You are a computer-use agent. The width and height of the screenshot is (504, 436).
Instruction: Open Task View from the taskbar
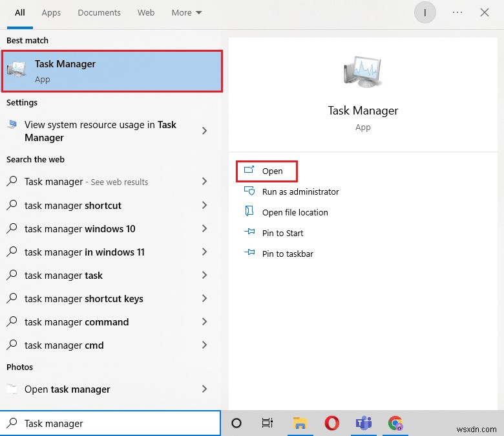pos(267,423)
